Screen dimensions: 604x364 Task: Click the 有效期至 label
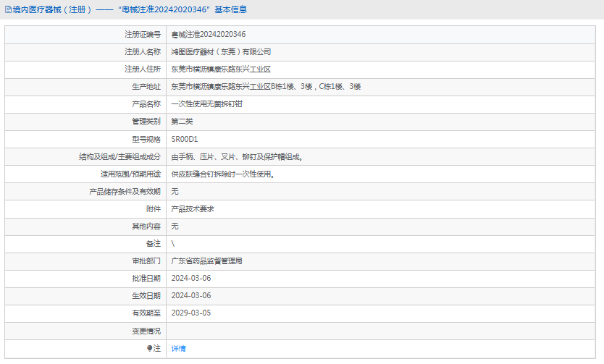tap(146, 313)
